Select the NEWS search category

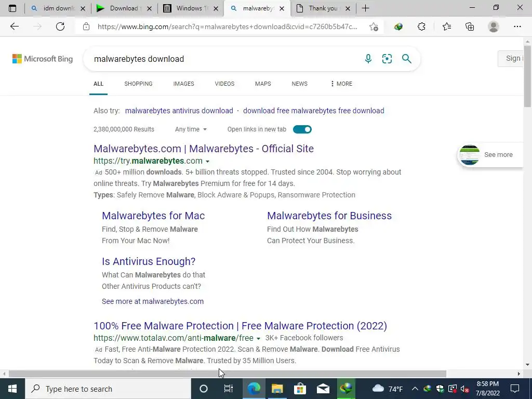300,84
